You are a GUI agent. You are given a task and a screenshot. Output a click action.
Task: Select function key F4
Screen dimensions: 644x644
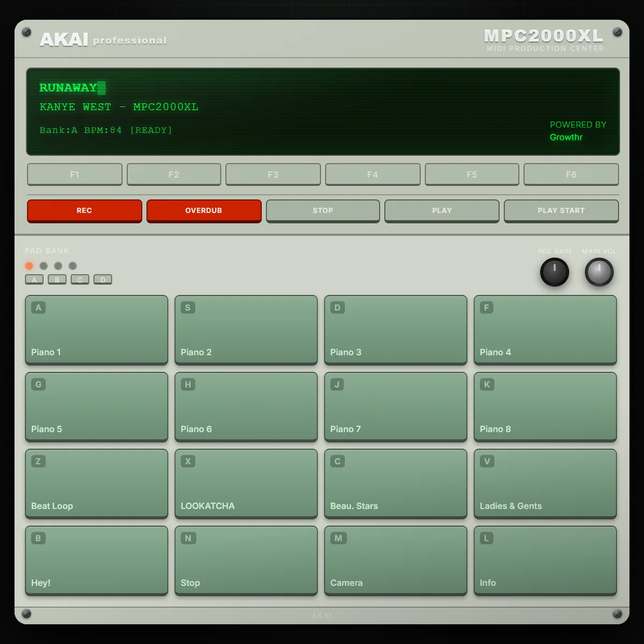pyautogui.click(x=372, y=174)
